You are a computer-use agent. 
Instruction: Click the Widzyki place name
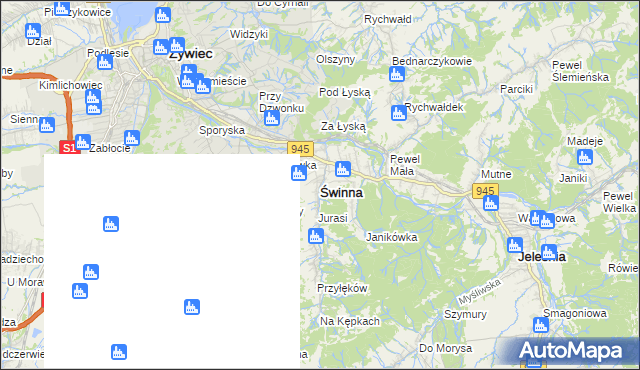(249, 34)
